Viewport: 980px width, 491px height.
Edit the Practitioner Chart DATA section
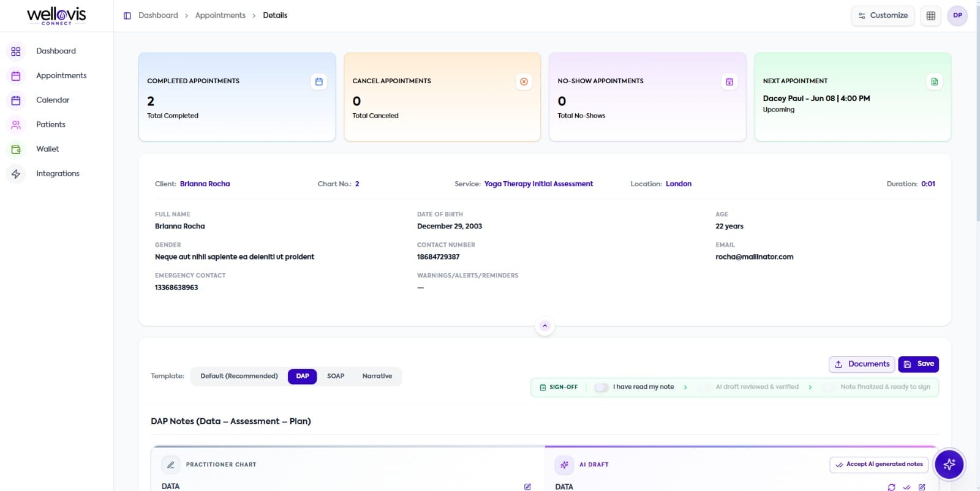click(527, 487)
